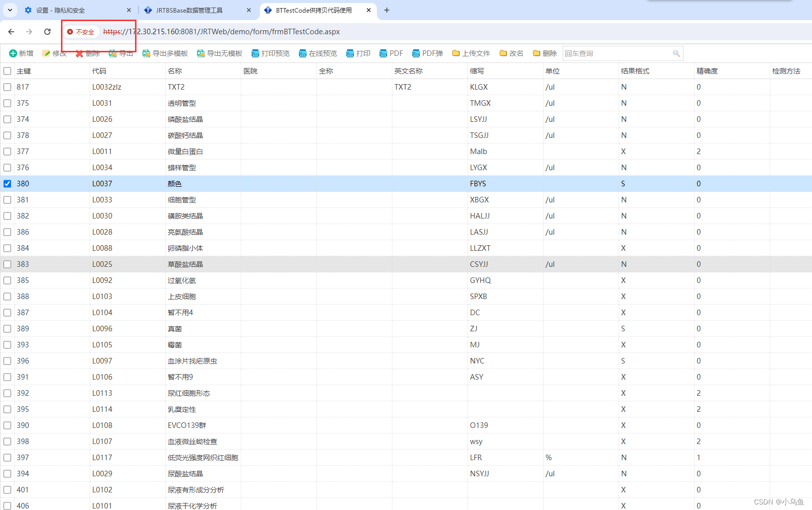812x510 pixels.
Task: Click the 打印 print button
Action: (358, 53)
